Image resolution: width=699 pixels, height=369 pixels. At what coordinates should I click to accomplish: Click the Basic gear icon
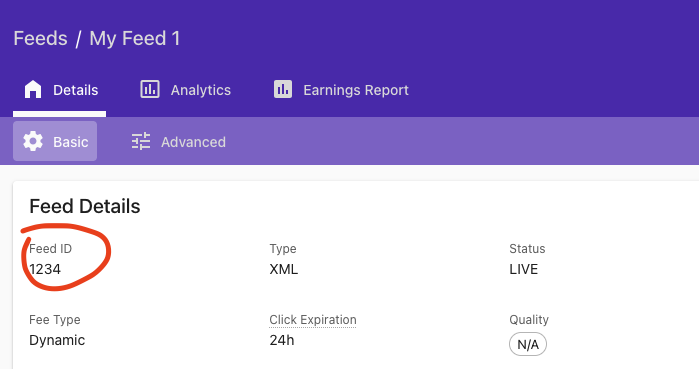(33, 141)
